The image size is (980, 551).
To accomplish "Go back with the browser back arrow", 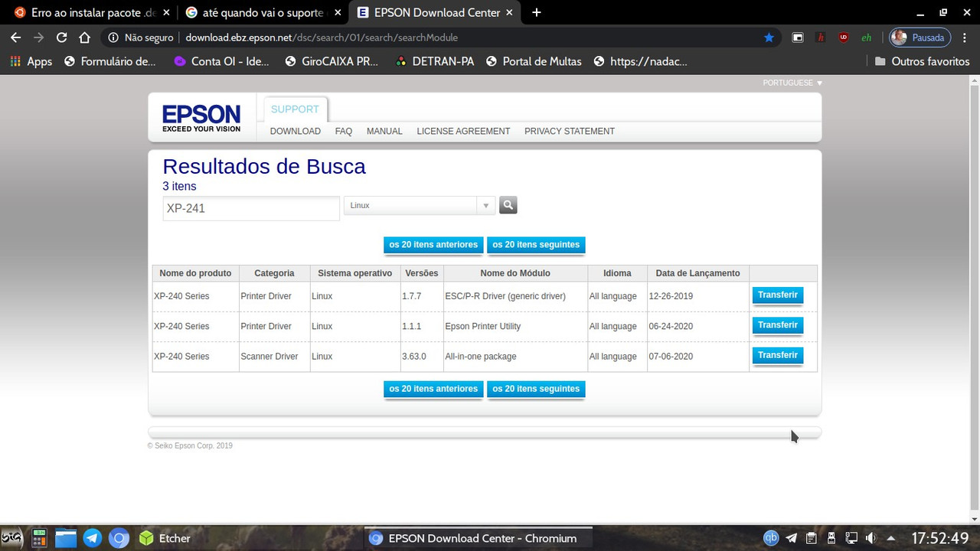I will tap(16, 37).
